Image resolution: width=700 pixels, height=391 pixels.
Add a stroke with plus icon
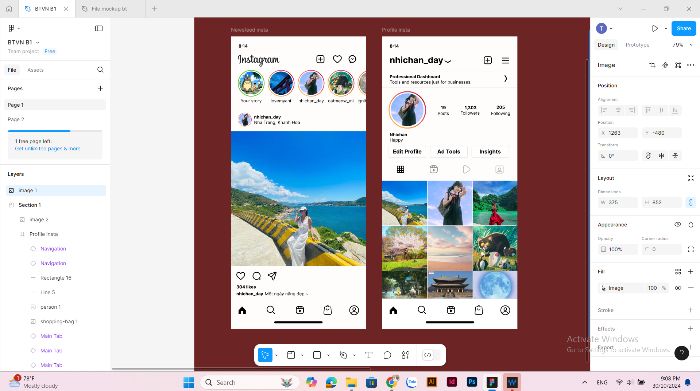coord(691,310)
